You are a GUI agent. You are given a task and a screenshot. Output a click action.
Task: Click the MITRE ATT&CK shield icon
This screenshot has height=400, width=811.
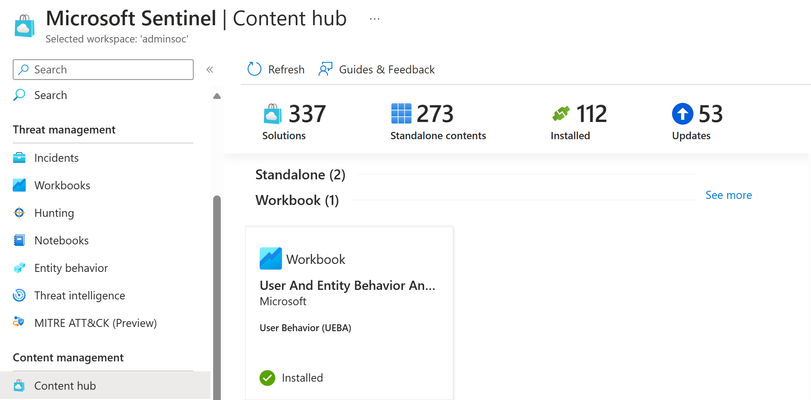coord(19,323)
